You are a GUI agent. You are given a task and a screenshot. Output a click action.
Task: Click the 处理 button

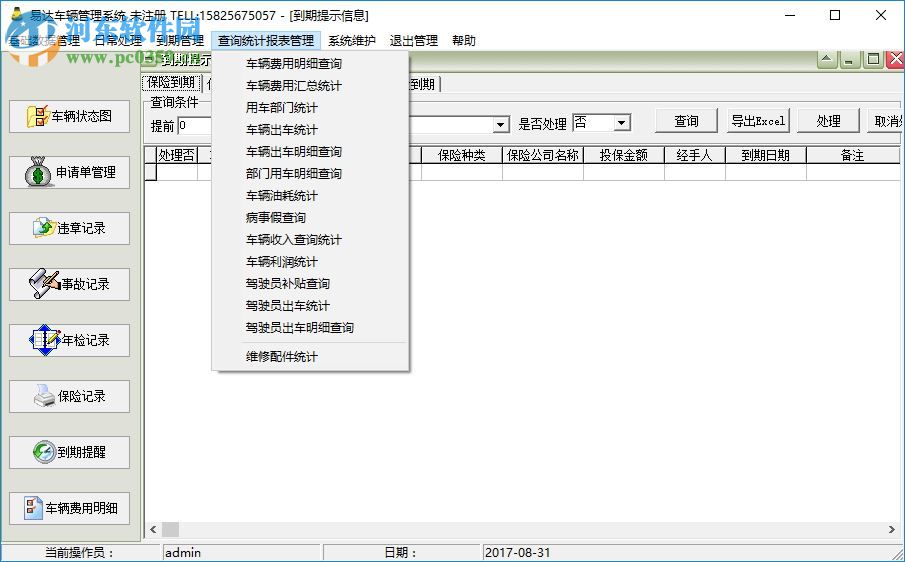tap(829, 121)
